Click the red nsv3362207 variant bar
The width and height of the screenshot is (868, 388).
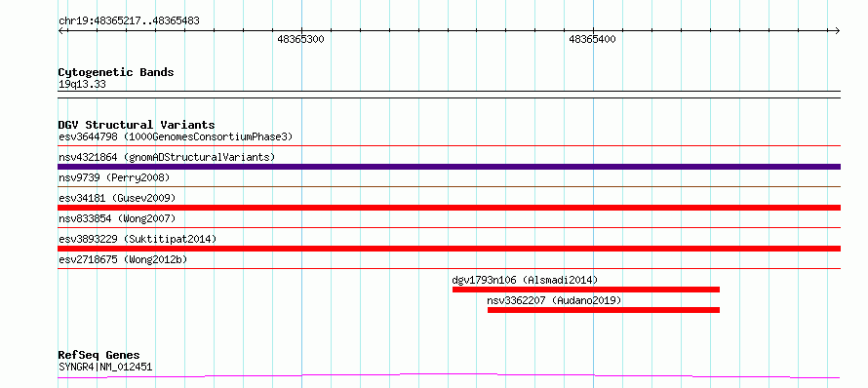point(604,310)
